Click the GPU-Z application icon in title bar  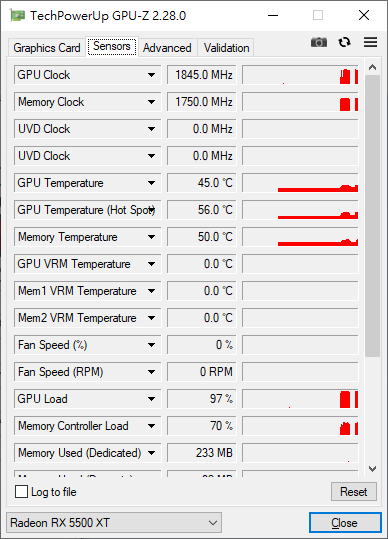point(17,15)
